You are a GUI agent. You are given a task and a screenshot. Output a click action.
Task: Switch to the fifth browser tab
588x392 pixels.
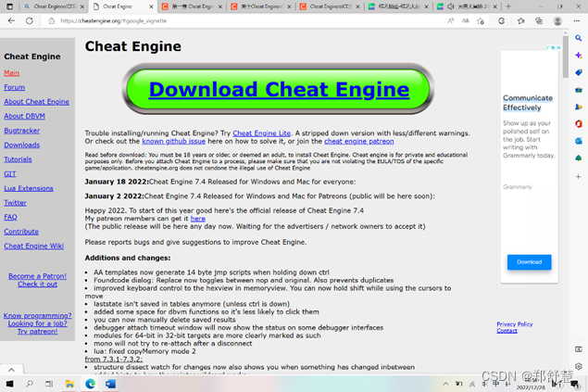(x=330, y=6)
